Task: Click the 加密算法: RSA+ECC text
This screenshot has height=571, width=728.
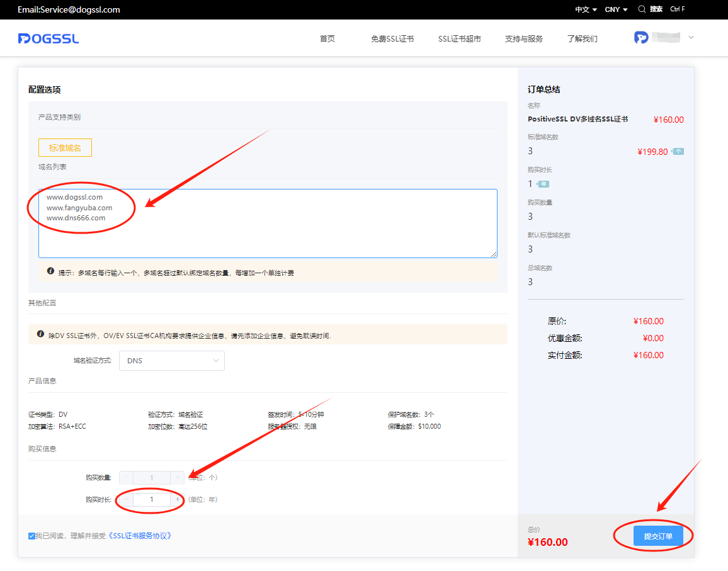Action: (x=57, y=427)
